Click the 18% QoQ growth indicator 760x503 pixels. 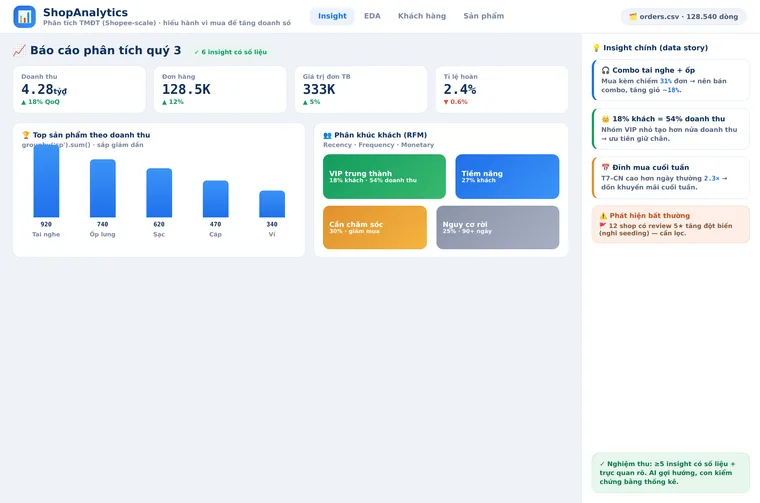(x=40, y=102)
